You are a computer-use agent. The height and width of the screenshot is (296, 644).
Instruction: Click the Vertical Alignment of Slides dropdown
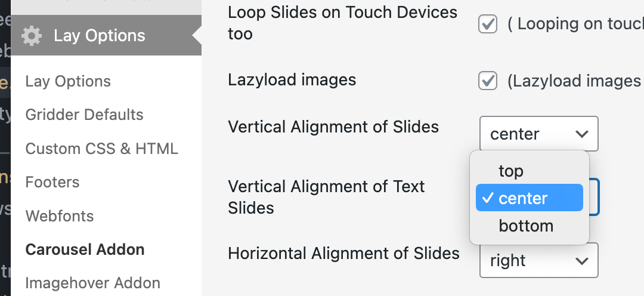click(538, 134)
